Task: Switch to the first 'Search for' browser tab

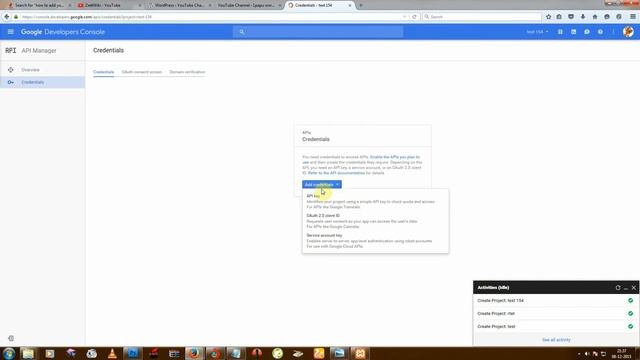Action: click(x=40, y=5)
